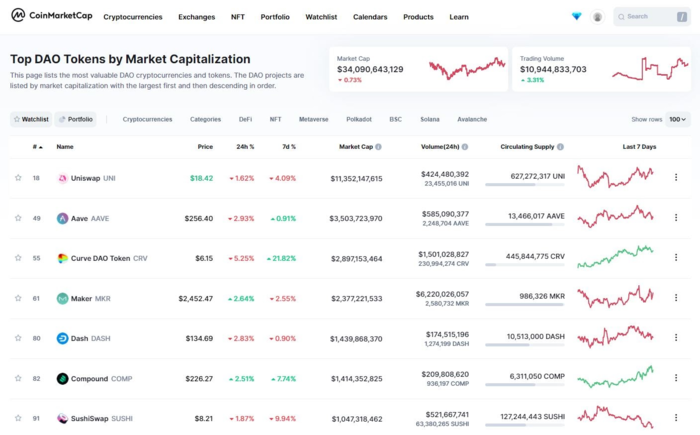Image resolution: width=700 pixels, height=435 pixels.
Task: Sort table by 7d % column header
Action: pos(289,146)
